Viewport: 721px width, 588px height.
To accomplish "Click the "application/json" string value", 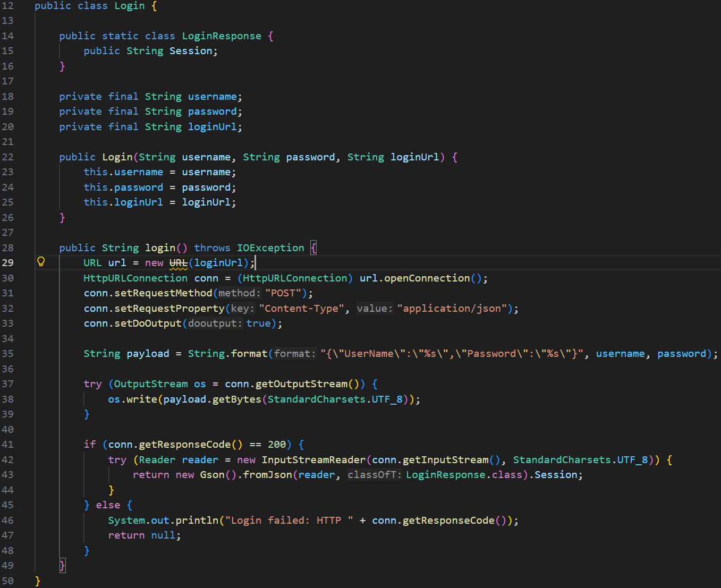I will coord(452,309).
